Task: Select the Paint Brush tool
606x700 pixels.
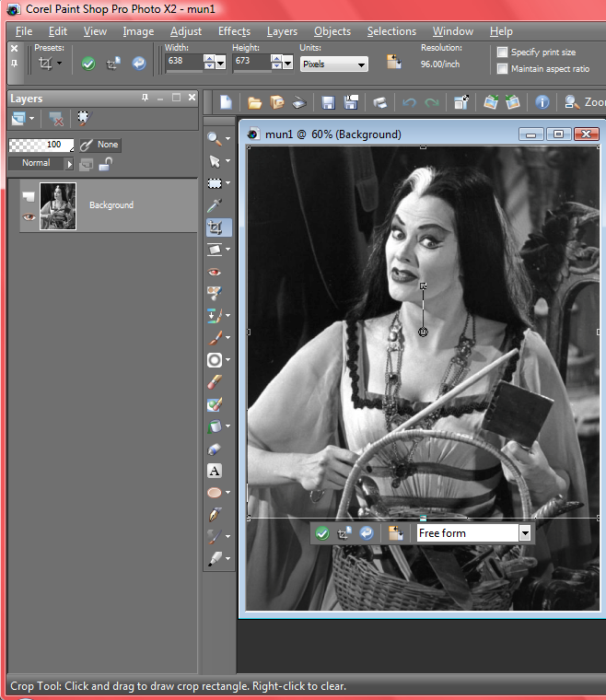Action: [215, 337]
